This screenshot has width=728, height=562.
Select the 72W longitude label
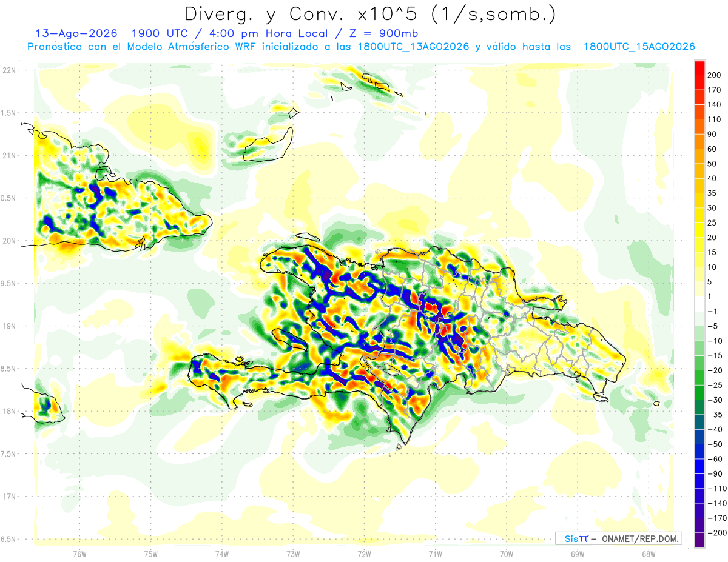pyautogui.click(x=364, y=554)
